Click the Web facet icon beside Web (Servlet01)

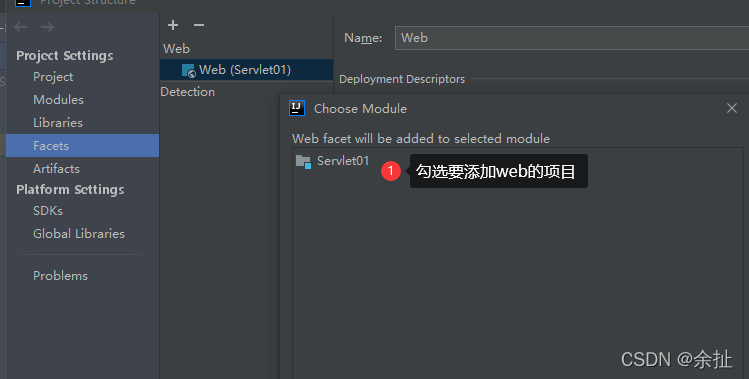pyautogui.click(x=189, y=70)
